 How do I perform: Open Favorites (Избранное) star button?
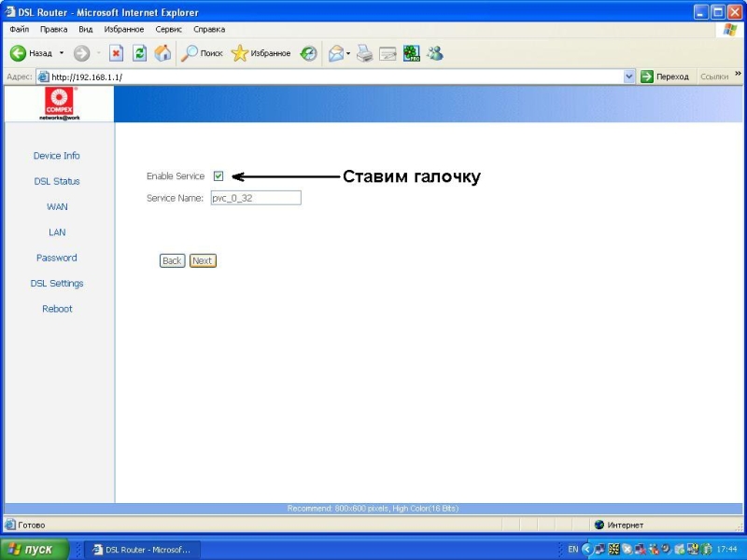261,53
